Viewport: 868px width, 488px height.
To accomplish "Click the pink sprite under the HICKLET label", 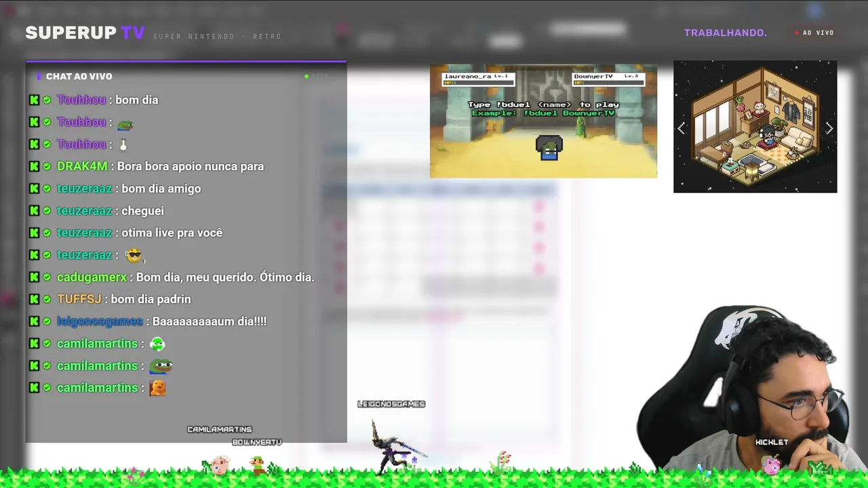I will click(x=771, y=464).
